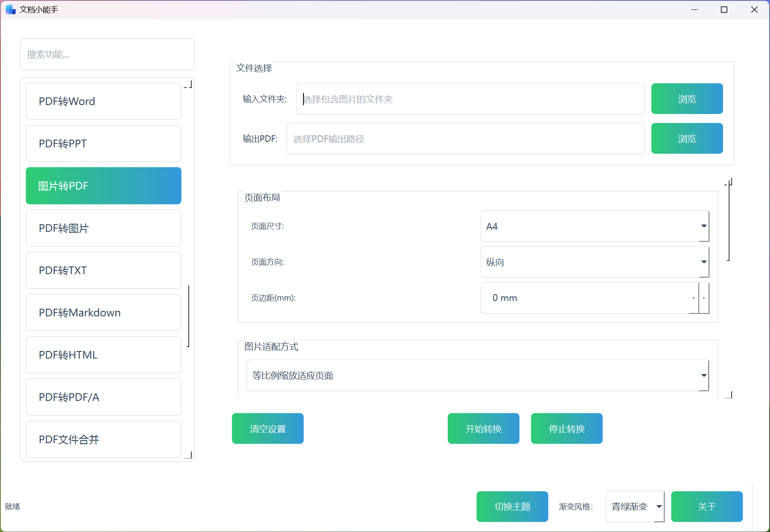Toggle theme with 切换主题 button

512,506
